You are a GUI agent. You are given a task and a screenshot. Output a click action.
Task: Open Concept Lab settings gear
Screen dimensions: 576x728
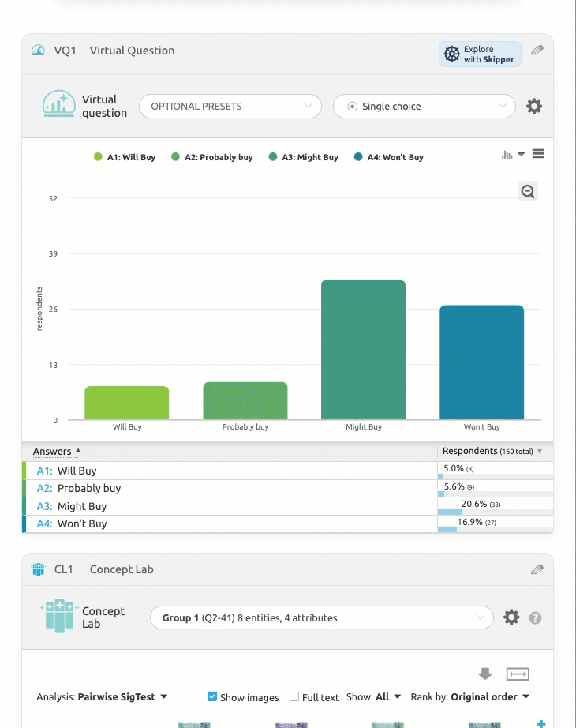511,617
